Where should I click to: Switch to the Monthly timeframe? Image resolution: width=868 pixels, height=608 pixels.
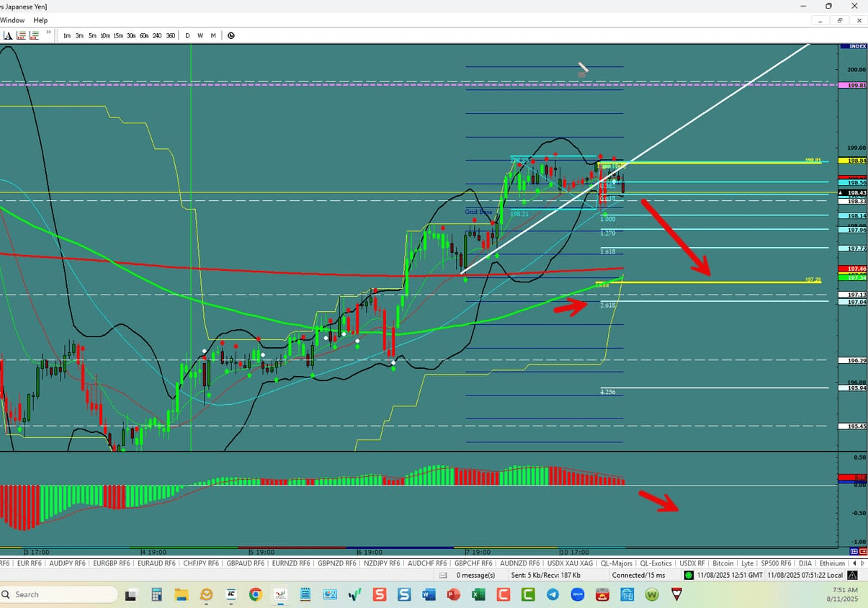click(x=213, y=35)
